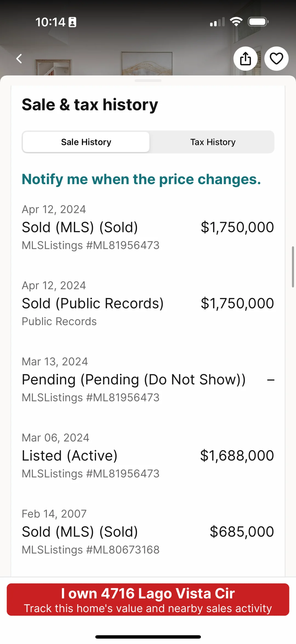
Task: Select the Feb 14, 2007 sold entry
Action: point(148,531)
